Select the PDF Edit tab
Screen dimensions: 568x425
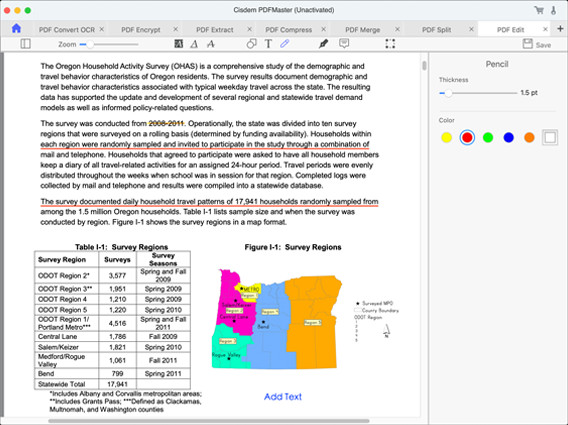tap(510, 30)
